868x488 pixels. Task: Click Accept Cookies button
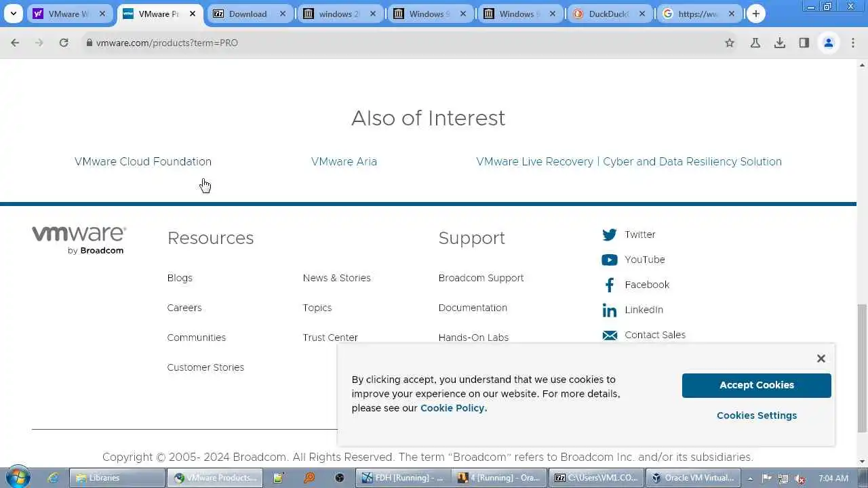click(757, 385)
